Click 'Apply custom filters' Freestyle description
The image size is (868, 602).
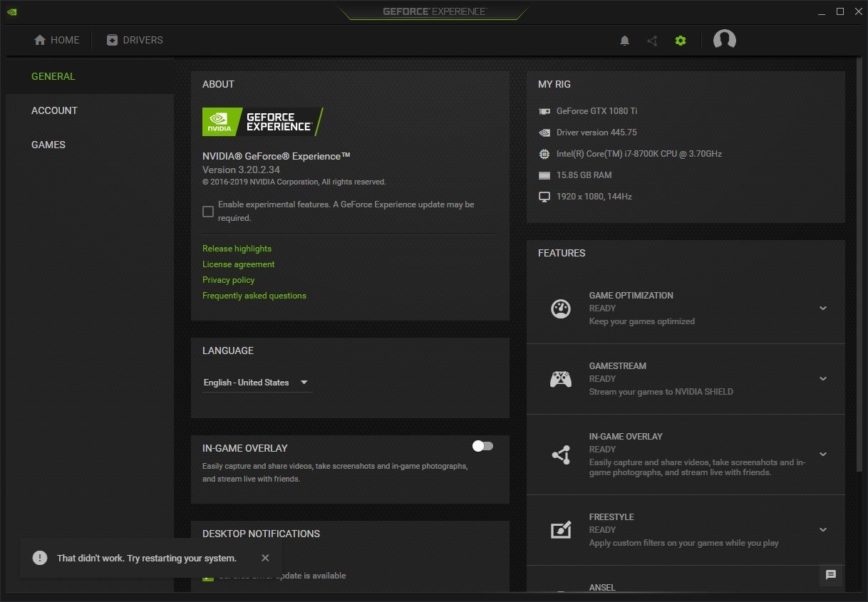[684, 543]
